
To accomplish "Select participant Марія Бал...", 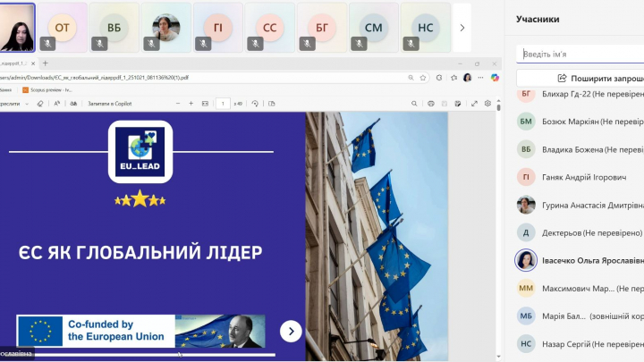I will 580,316.
